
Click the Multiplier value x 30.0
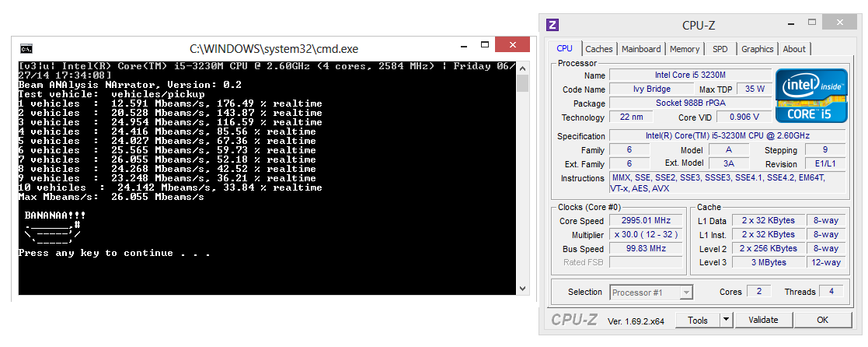pos(647,234)
